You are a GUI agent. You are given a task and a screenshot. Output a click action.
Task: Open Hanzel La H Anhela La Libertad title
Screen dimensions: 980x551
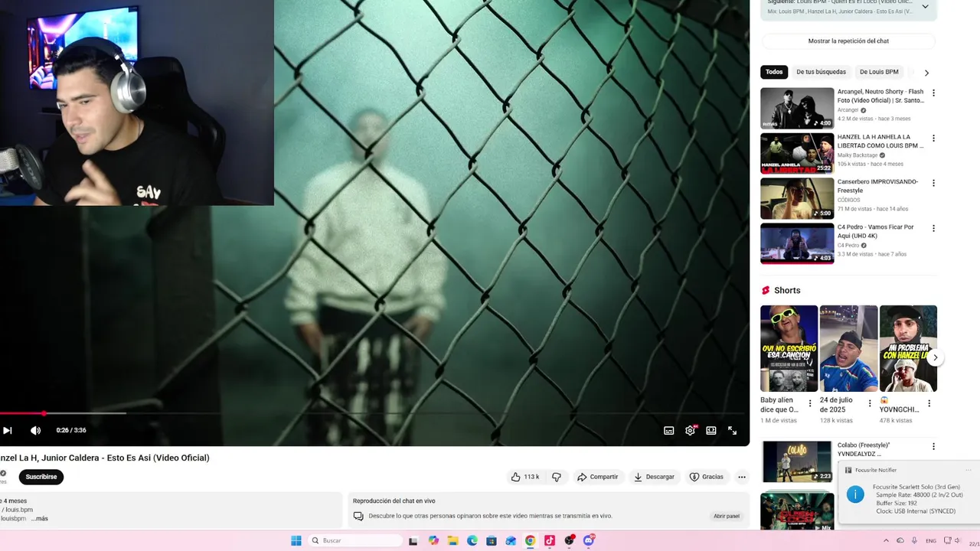point(880,142)
